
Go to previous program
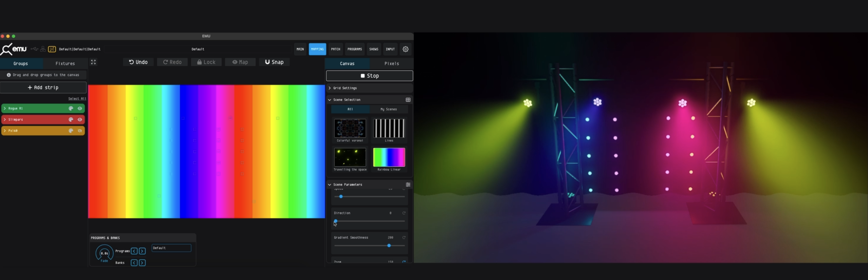[x=134, y=251]
